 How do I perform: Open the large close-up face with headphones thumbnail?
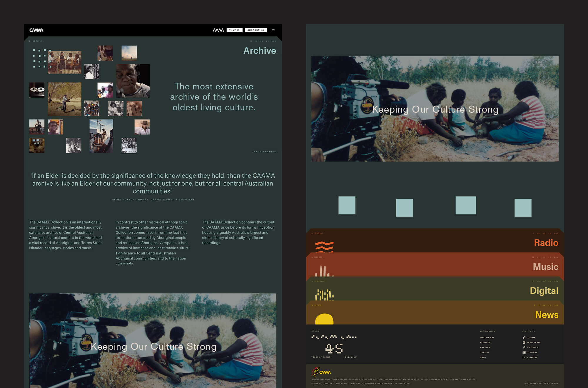(133, 81)
